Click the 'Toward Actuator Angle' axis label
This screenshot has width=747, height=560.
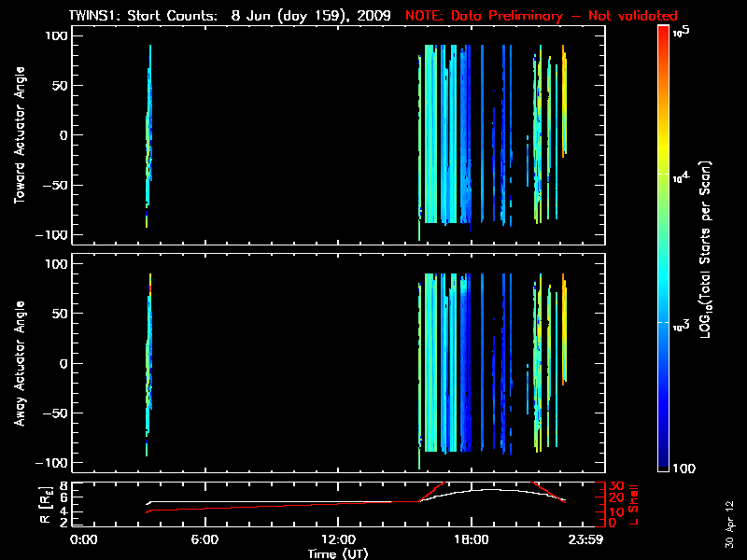point(18,136)
